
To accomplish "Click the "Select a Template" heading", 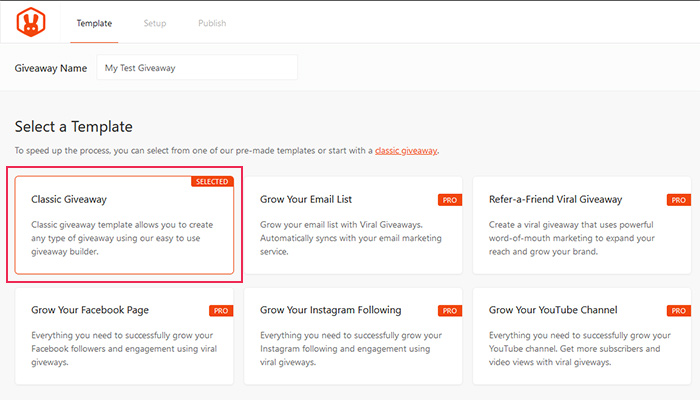I will coord(74,127).
